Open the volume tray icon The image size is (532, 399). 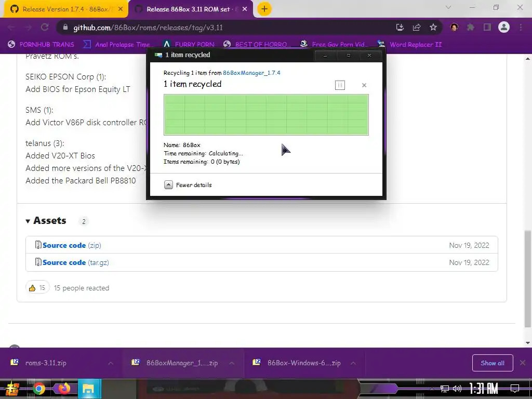click(x=457, y=389)
